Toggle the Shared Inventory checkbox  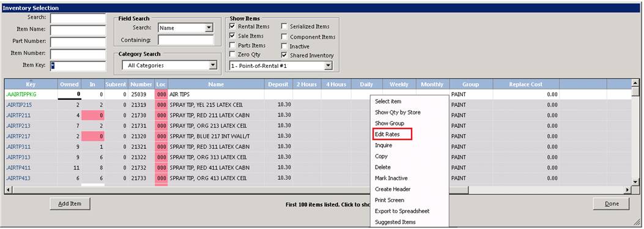pyautogui.click(x=284, y=55)
